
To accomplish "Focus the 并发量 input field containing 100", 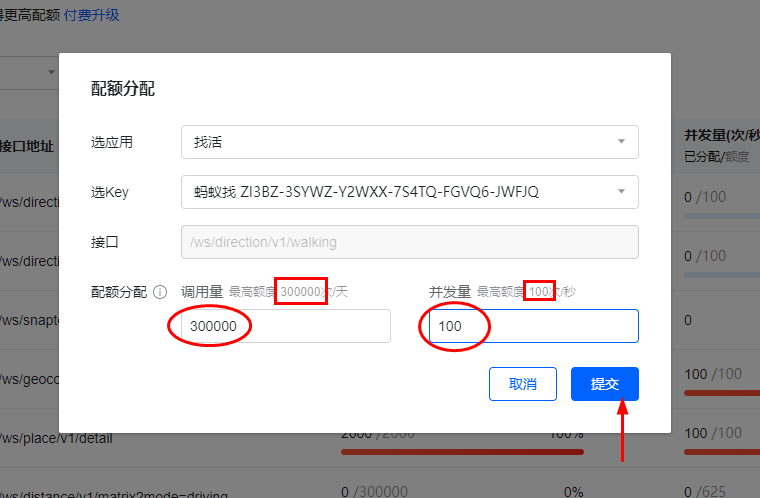I will click(534, 326).
